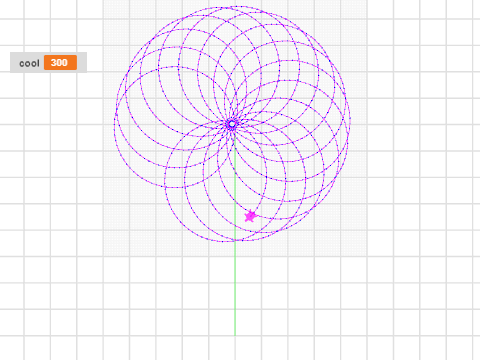Click the last zero in the 300 value
The image size is (480, 360).
pos(65,63)
